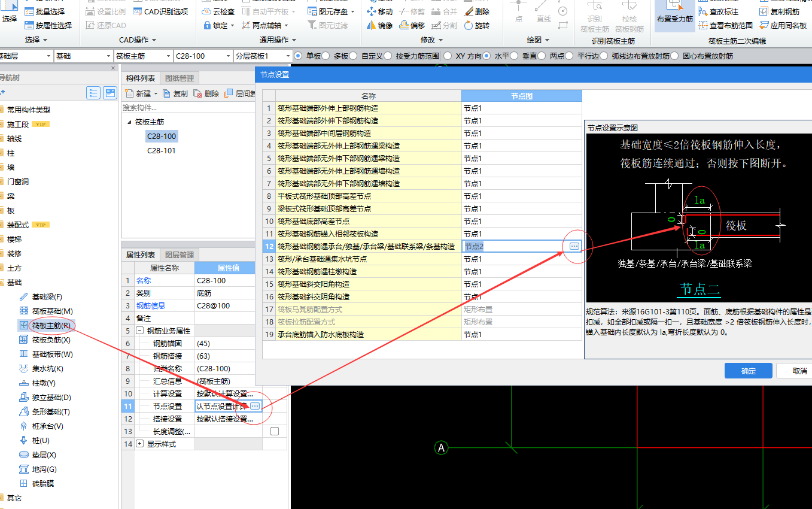The height and width of the screenshot is (509, 812).
Task: Switch navigation tree to list view icon
Action: [93, 92]
